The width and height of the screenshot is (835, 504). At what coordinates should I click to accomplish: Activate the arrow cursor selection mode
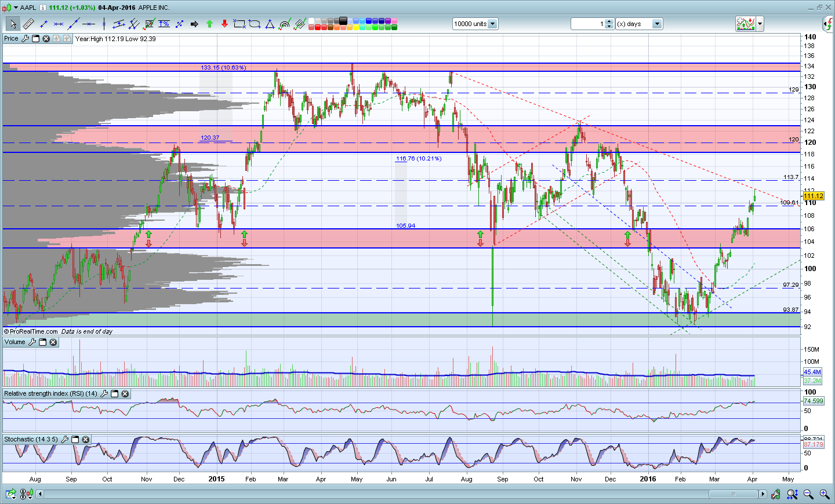13,24
